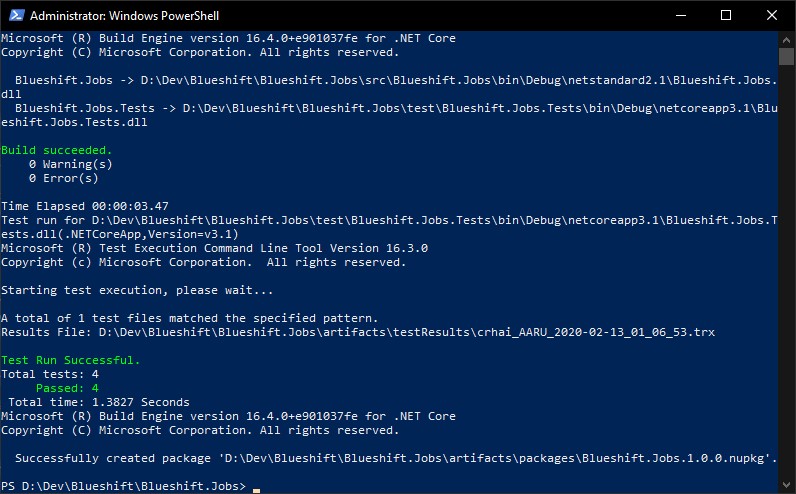Viewport: 796px width, 494px height.
Task: Click the PowerShell icon in the title bar
Action: (x=15, y=16)
